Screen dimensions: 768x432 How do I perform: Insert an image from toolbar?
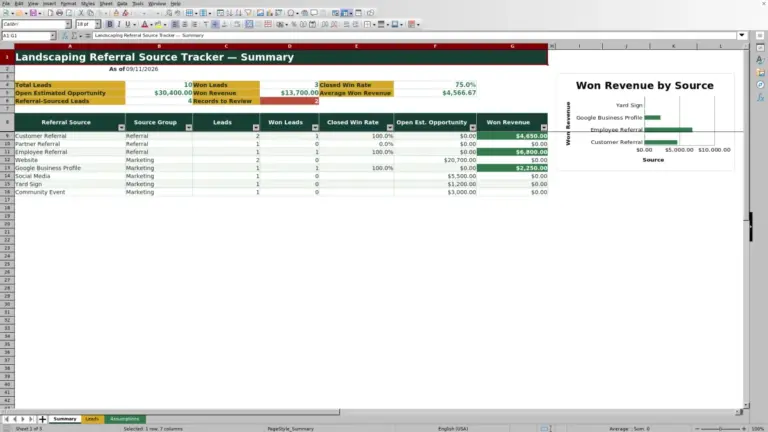click(x=260, y=13)
